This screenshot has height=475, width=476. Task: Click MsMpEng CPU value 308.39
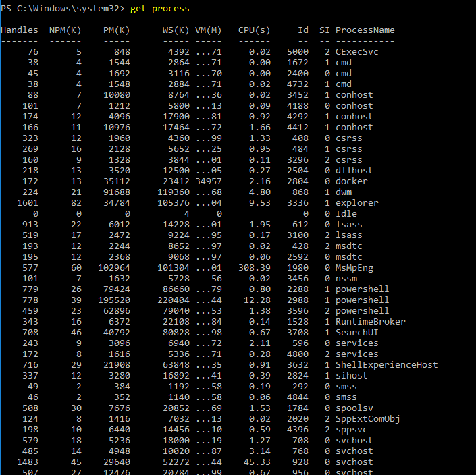(x=254, y=268)
